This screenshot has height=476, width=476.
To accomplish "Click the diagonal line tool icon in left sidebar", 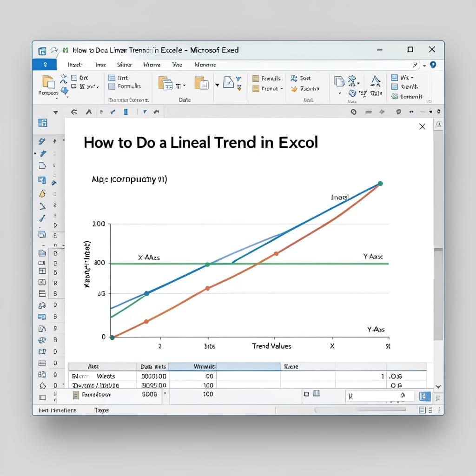I will click(x=42, y=206).
